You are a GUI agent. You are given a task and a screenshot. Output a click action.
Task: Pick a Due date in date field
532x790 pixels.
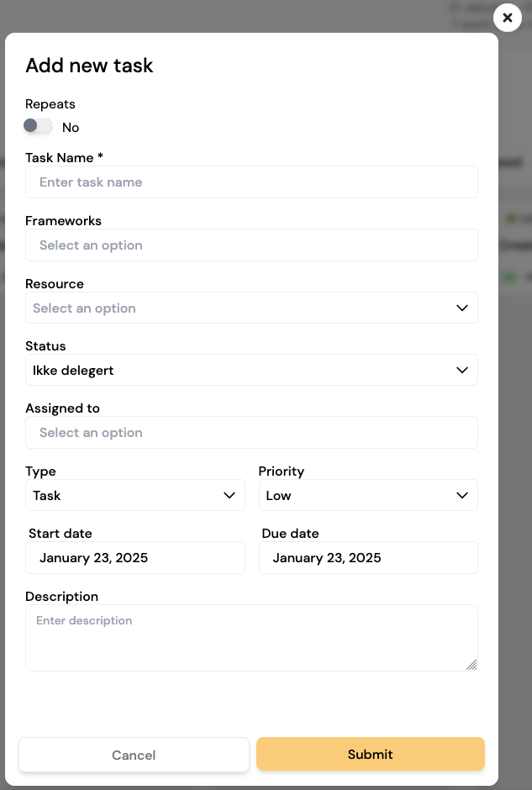coord(368,557)
